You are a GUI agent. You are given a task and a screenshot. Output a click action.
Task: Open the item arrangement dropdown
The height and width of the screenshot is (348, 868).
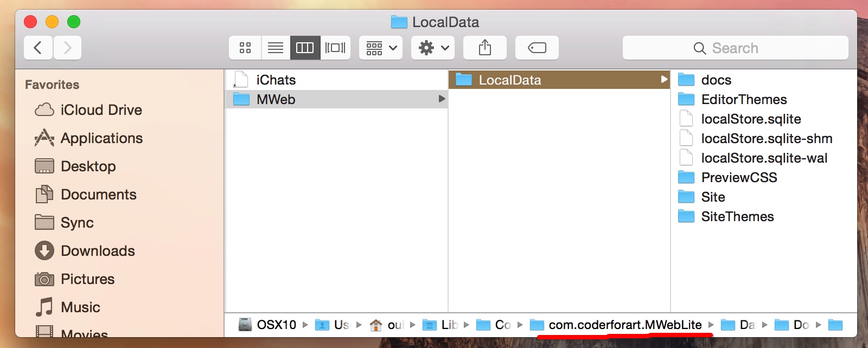pyautogui.click(x=381, y=48)
